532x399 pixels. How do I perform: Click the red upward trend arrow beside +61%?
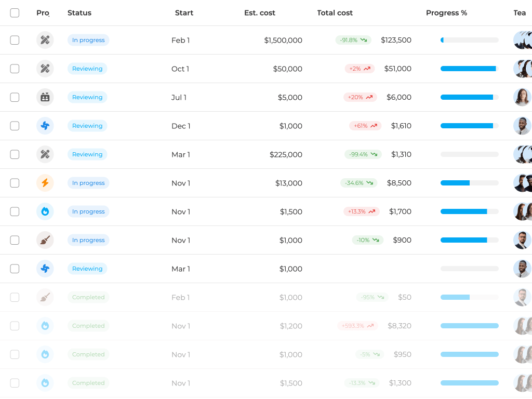click(374, 126)
